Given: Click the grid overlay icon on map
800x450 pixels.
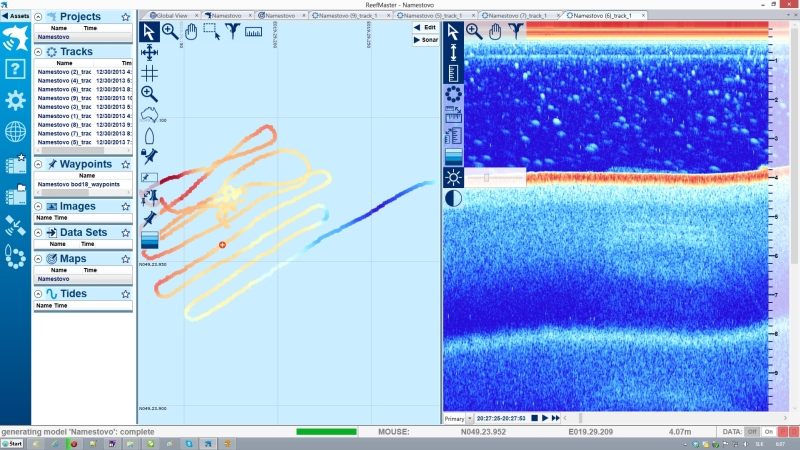Looking at the screenshot, I should [x=149, y=73].
